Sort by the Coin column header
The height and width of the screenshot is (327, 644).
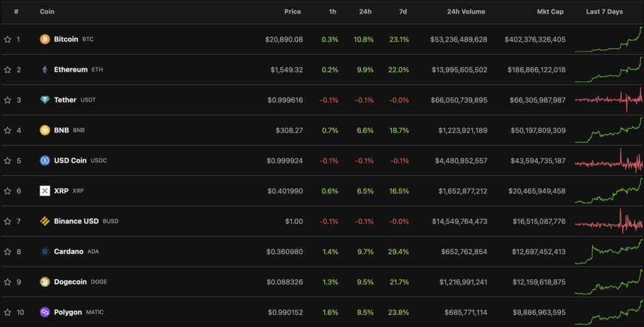[47, 11]
